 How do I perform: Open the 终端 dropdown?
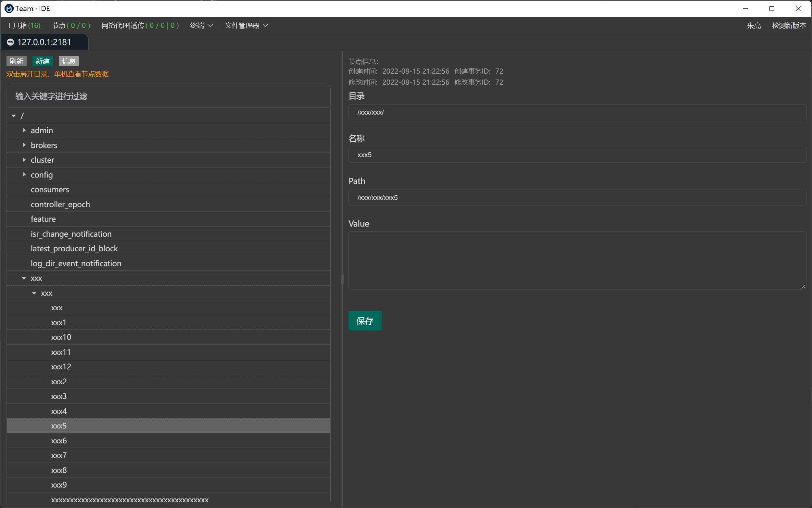pyautogui.click(x=201, y=25)
